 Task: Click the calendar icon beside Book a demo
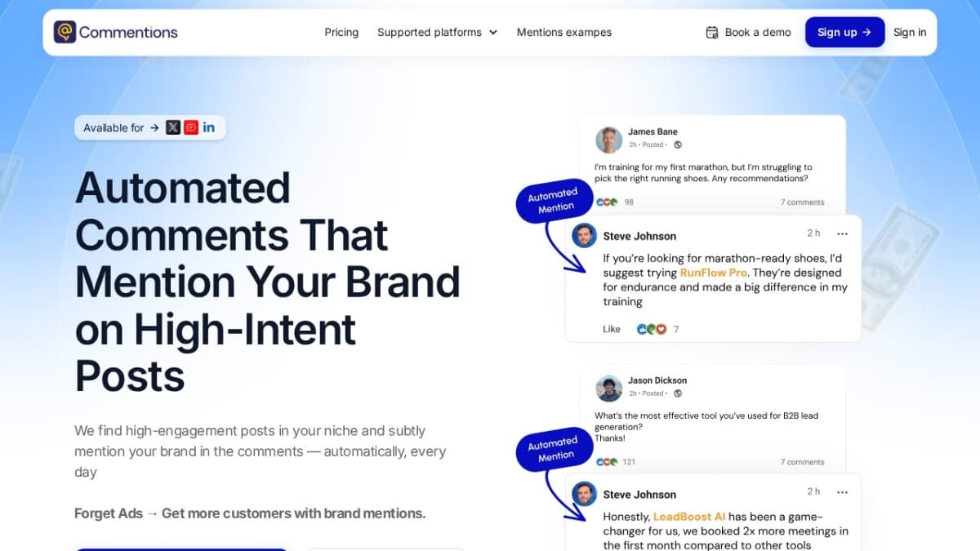pos(712,33)
